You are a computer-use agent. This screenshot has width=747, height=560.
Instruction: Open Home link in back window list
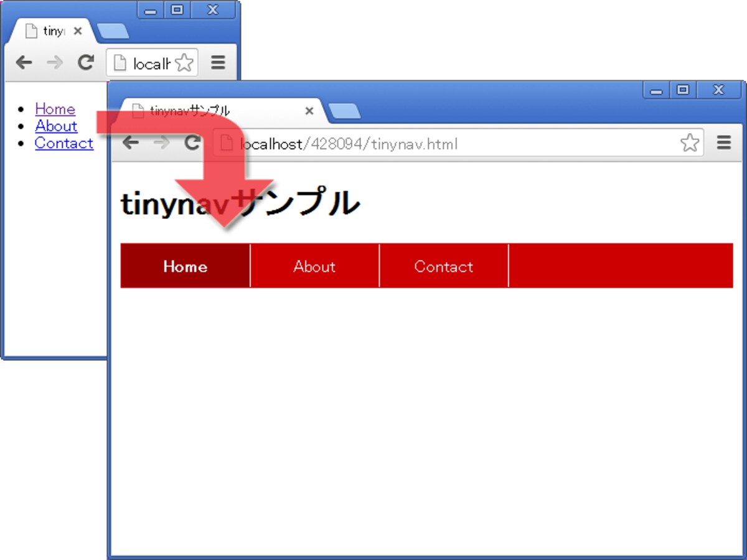point(55,109)
